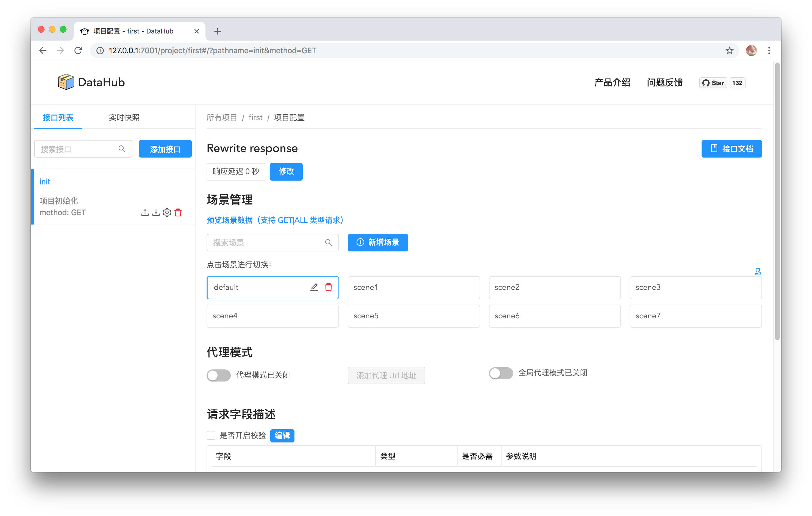812x516 pixels.
Task: Click the download icon on init interface
Action: tap(156, 212)
